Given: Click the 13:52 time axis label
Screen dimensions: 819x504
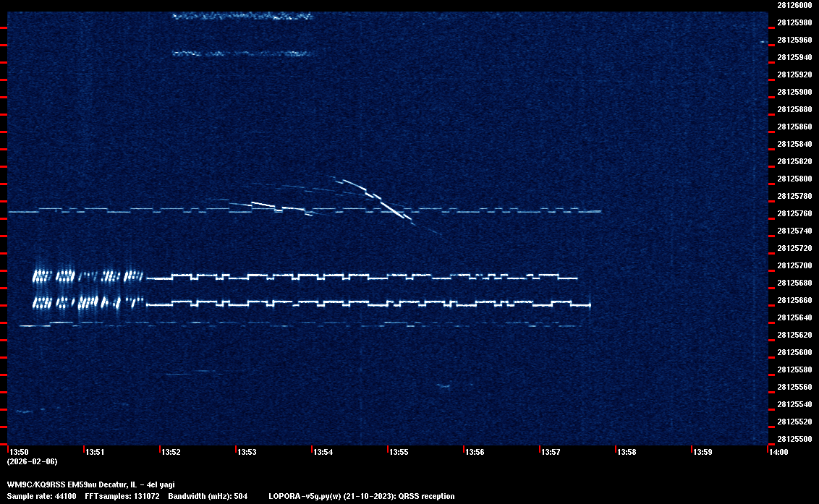Looking at the screenshot, I should click(x=171, y=452).
